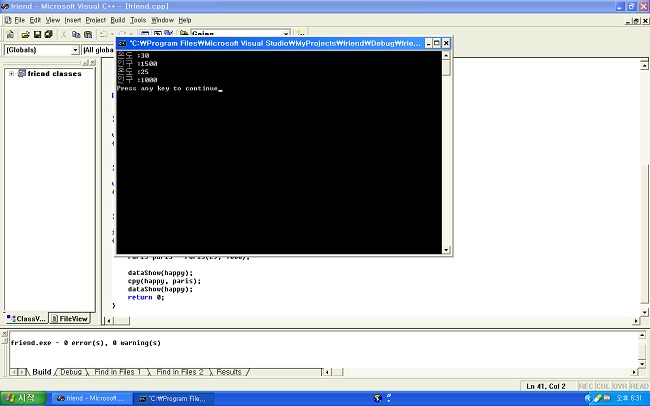This screenshot has width=650, height=406.
Task: Open the Project menu
Action: (95, 20)
